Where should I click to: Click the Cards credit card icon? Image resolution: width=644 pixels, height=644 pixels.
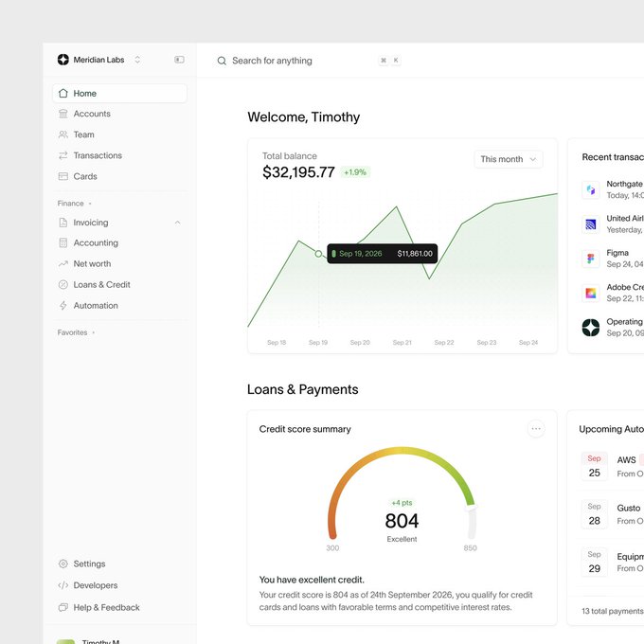(63, 176)
